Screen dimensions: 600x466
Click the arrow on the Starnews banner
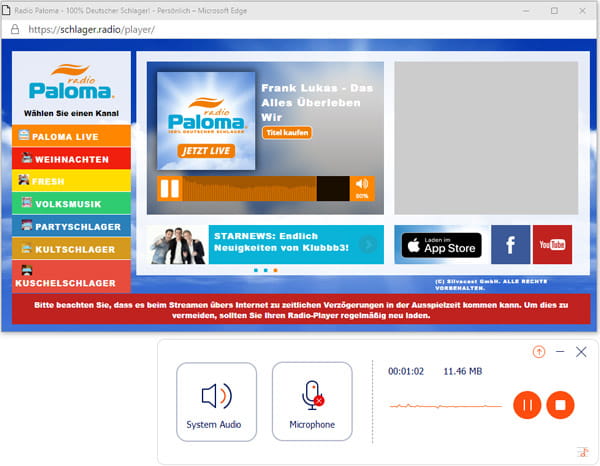[x=368, y=244]
